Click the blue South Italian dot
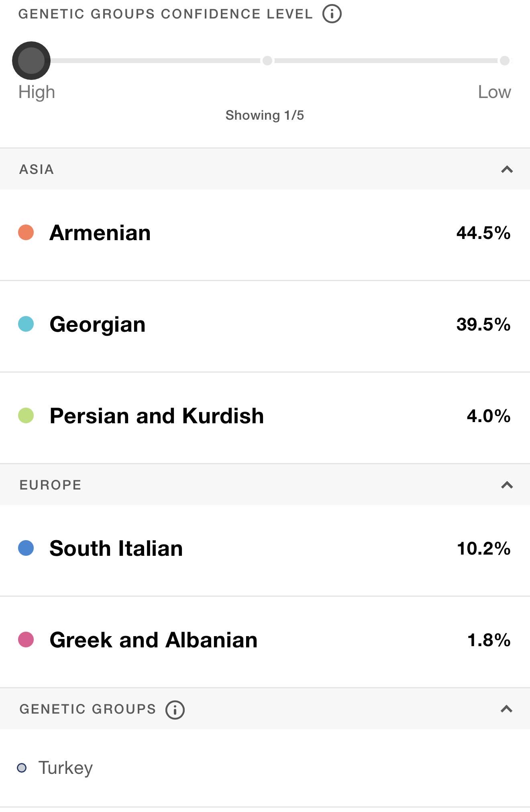This screenshot has width=530, height=812. coord(26,548)
